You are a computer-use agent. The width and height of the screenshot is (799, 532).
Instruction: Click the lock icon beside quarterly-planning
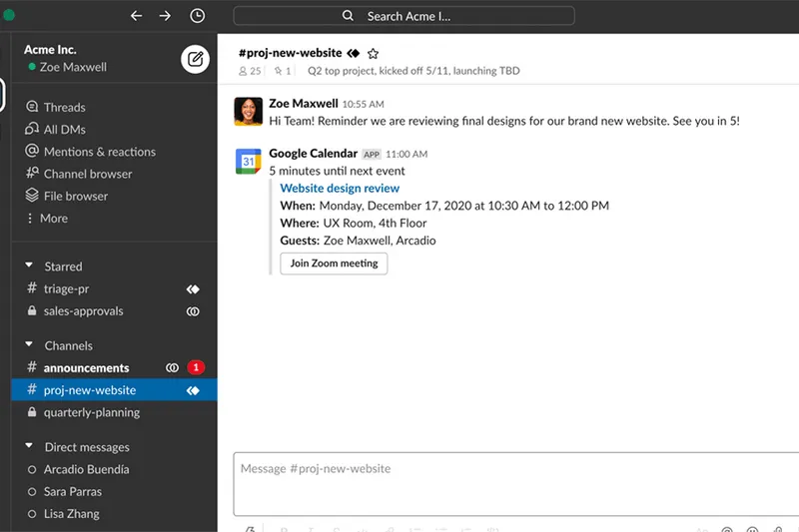32,412
